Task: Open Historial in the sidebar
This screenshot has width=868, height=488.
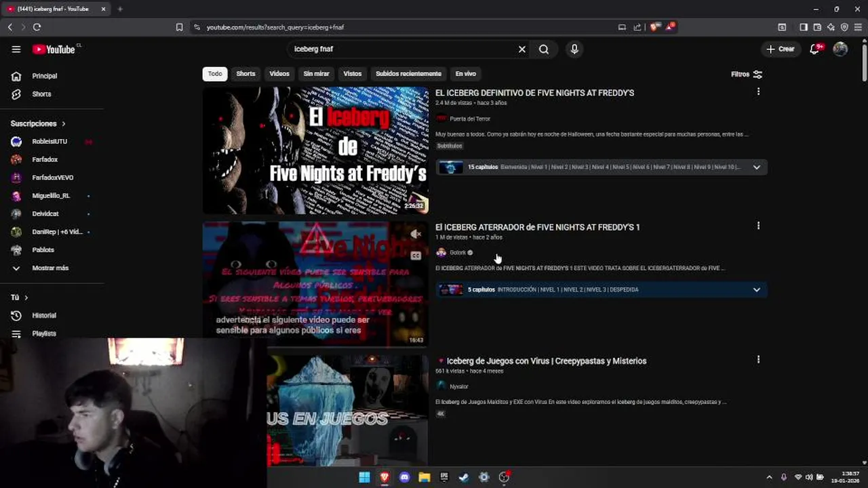Action: [44, 315]
